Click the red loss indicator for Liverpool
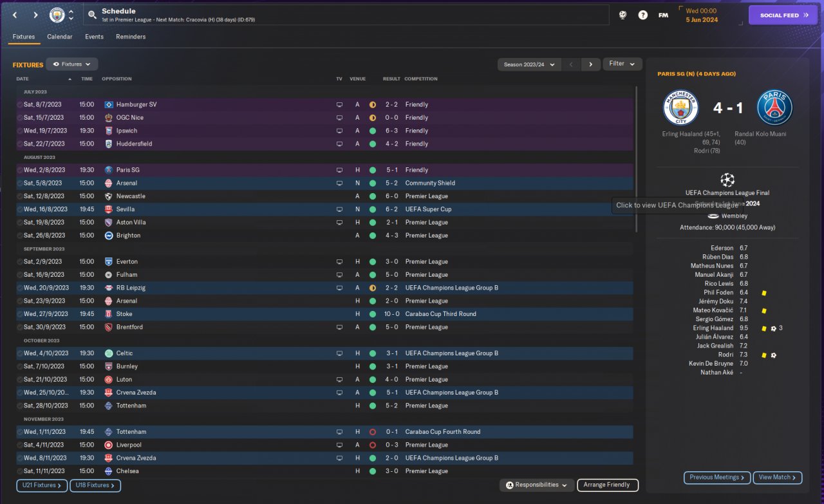This screenshot has width=824, height=504. click(x=372, y=445)
